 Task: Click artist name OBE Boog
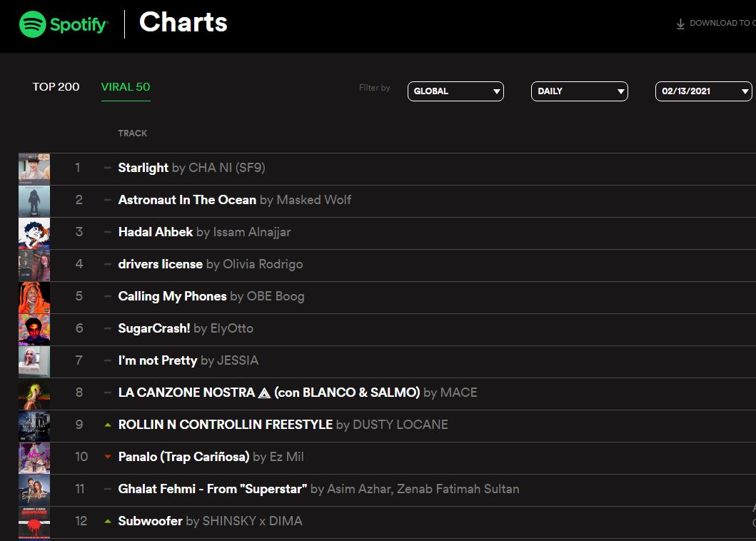(x=276, y=296)
